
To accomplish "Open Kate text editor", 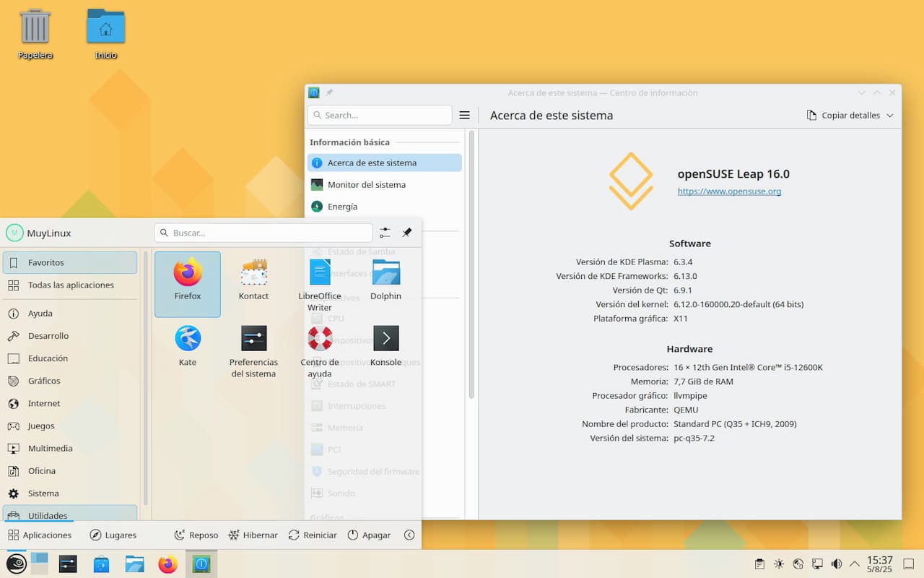I will tap(188, 339).
